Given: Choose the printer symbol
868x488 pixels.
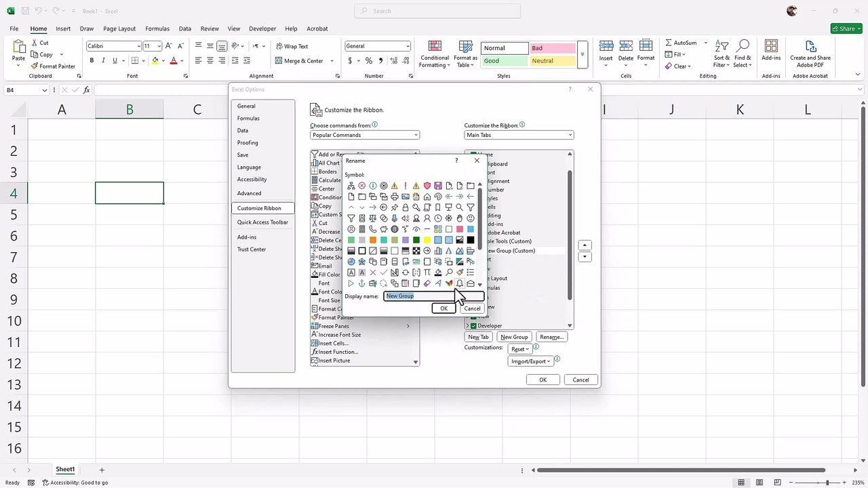Looking at the screenshot, I should tap(395, 197).
